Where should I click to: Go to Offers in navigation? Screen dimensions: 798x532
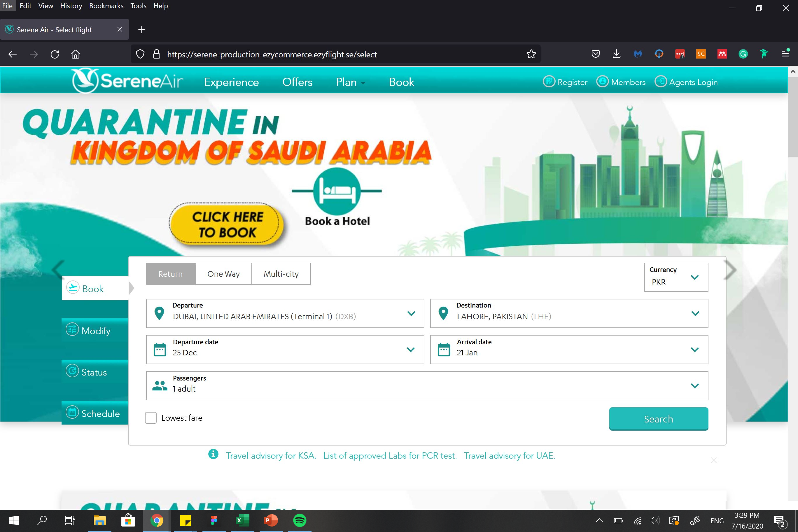tap(297, 82)
